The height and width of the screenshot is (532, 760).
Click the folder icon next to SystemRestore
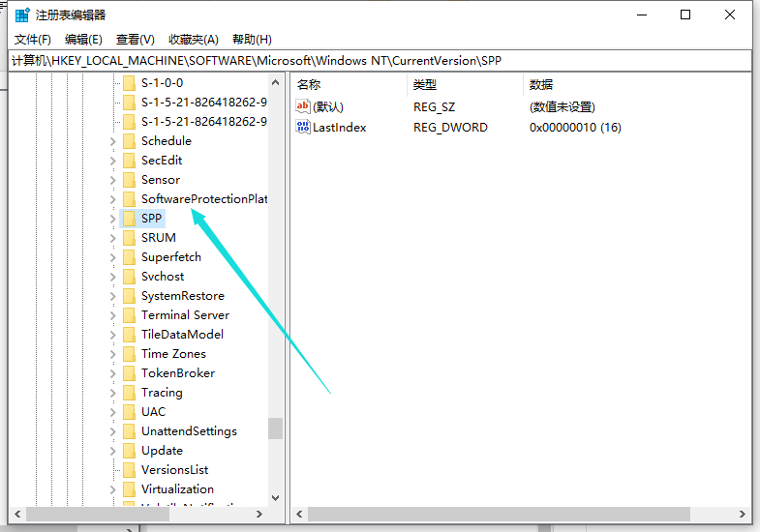pos(128,296)
